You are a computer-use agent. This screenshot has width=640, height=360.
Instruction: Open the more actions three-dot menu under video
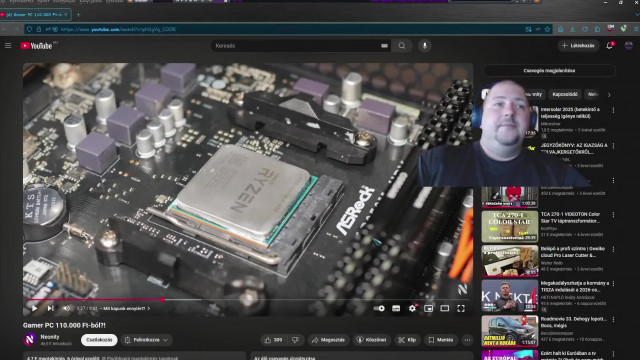click(467, 340)
